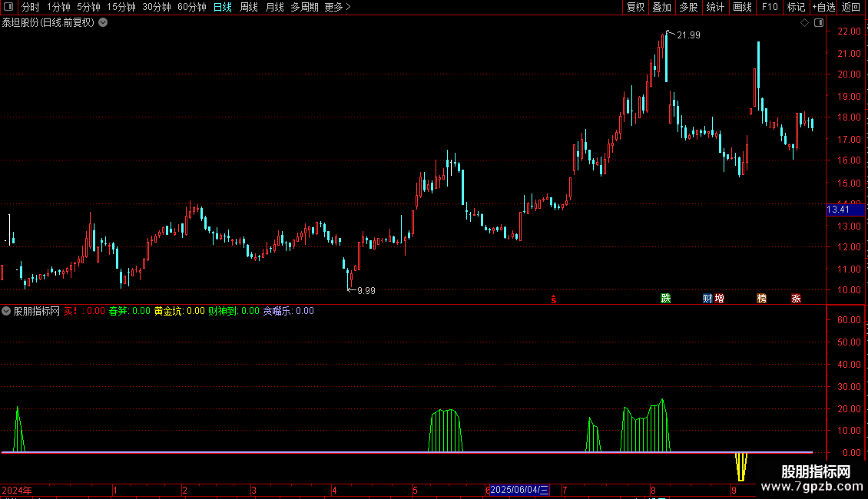Switch to 日线 daily chart tab
The height and width of the screenshot is (499, 868).
(x=223, y=7)
